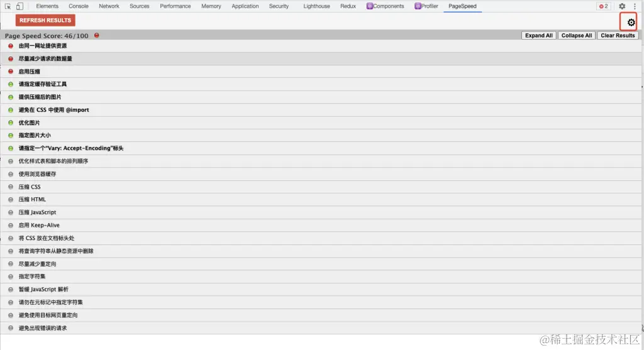The height and width of the screenshot is (350, 644).
Task: Click gray status icon for 将 CSS 放在文档标头处
Action: tap(11, 238)
